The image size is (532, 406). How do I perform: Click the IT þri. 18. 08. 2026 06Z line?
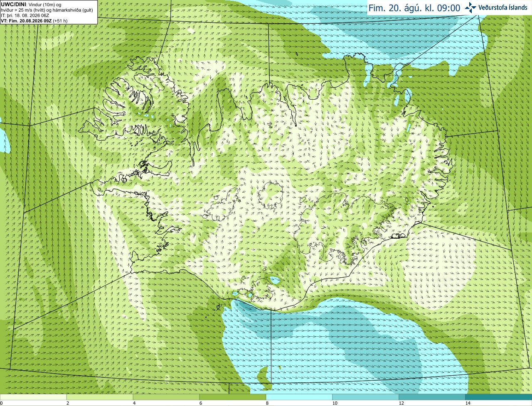[x=25, y=15]
